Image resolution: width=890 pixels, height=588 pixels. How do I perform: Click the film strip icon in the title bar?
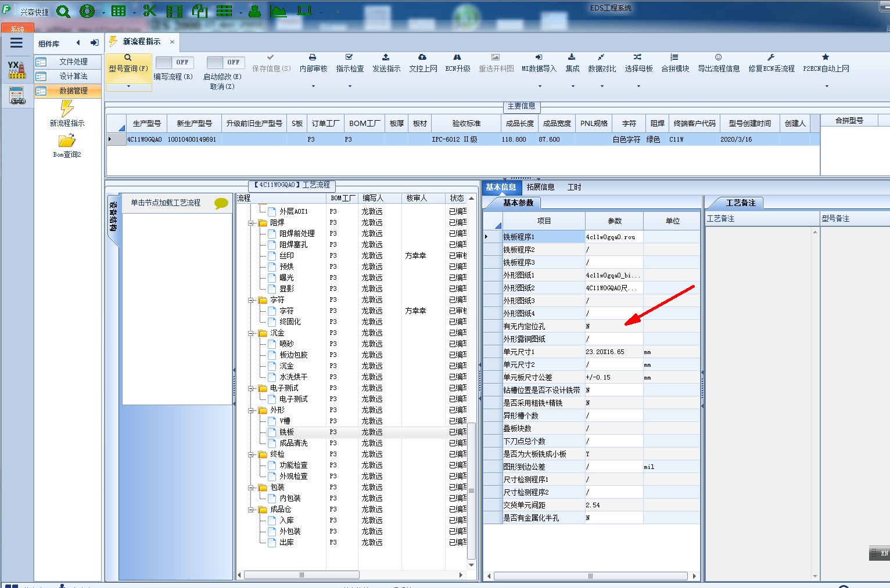[174, 11]
